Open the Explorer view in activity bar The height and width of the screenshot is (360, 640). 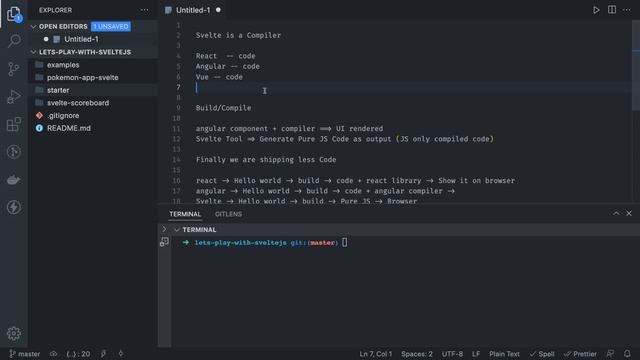[14, 13]
